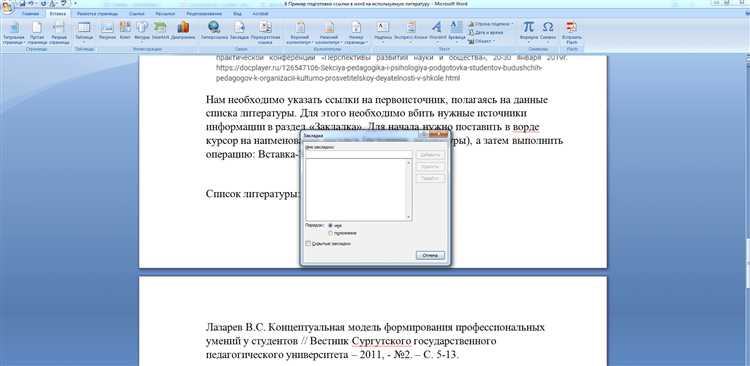Select the sort by position radio option

click(331, 233)
